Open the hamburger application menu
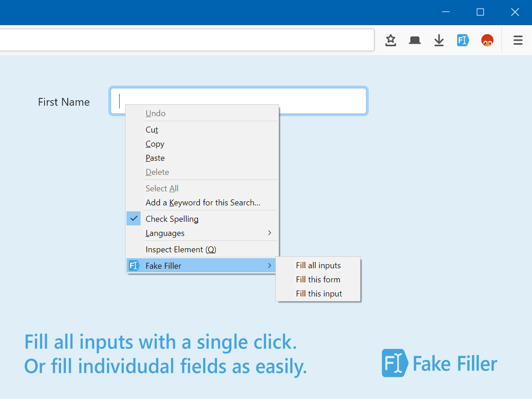532x399 pixels. tap(518, 40)
